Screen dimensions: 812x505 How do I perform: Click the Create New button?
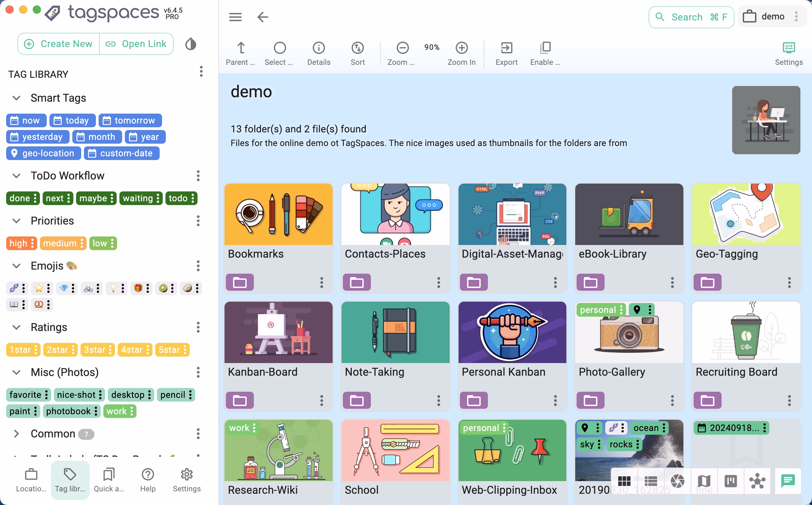[x=58, y=44]
